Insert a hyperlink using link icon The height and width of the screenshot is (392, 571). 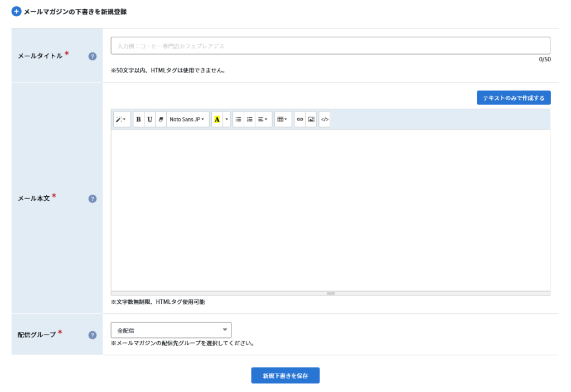[x=300, y=119]
